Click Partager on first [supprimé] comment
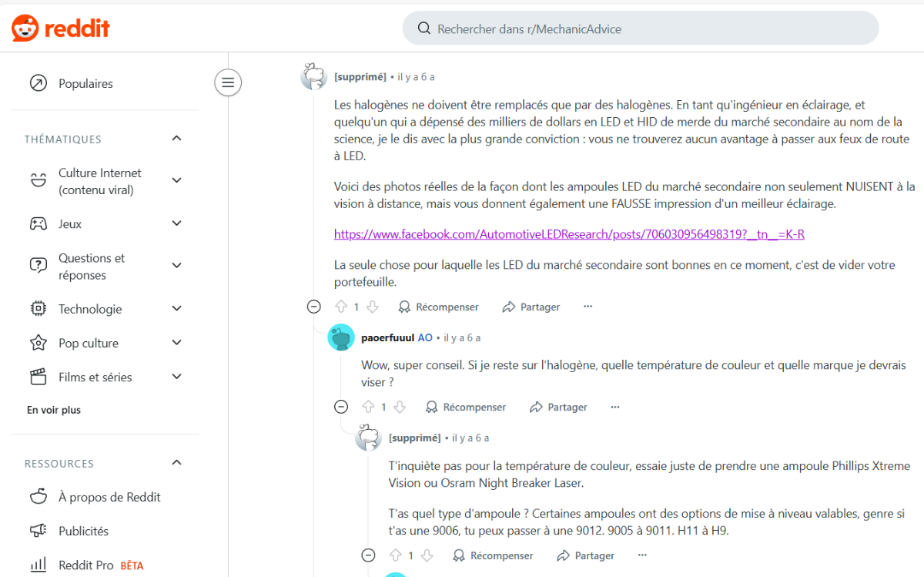This screenshot has width=924, height=577. coord(531,307)
